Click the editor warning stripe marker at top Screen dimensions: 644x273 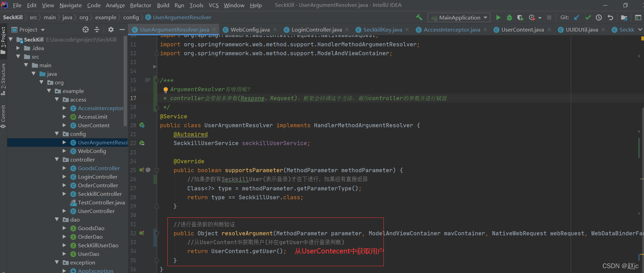point(642,39)
